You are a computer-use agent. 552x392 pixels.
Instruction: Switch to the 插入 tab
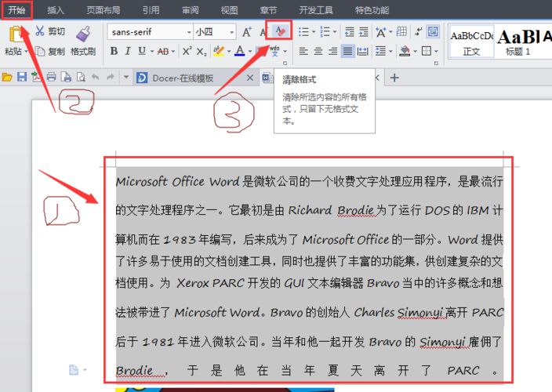pyautogui.click(x=56, y=10)
